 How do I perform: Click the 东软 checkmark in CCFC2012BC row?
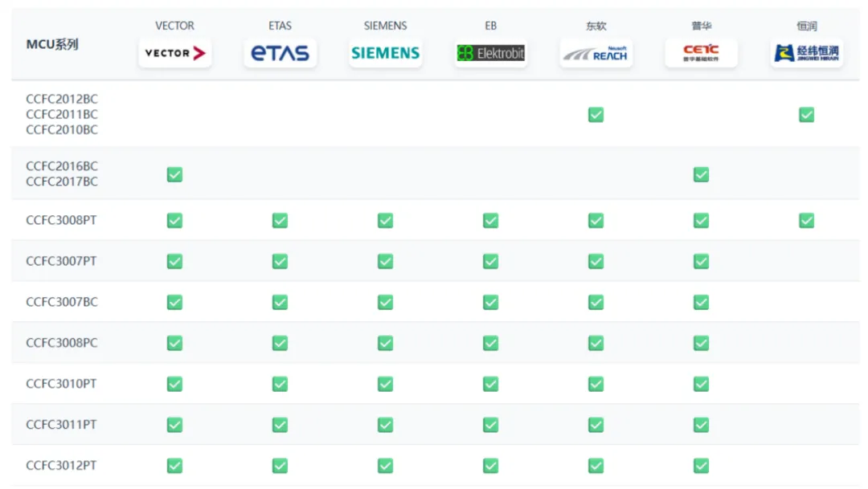coord(596,115)
